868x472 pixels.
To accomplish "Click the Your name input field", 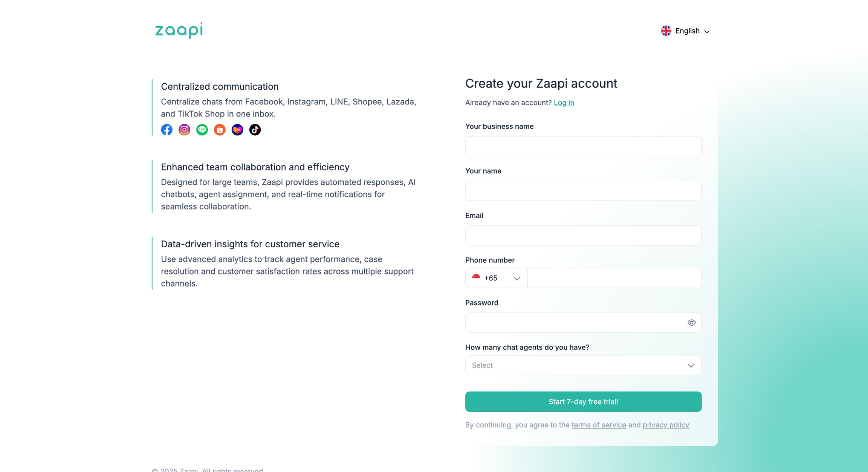I will pos(583,191).
